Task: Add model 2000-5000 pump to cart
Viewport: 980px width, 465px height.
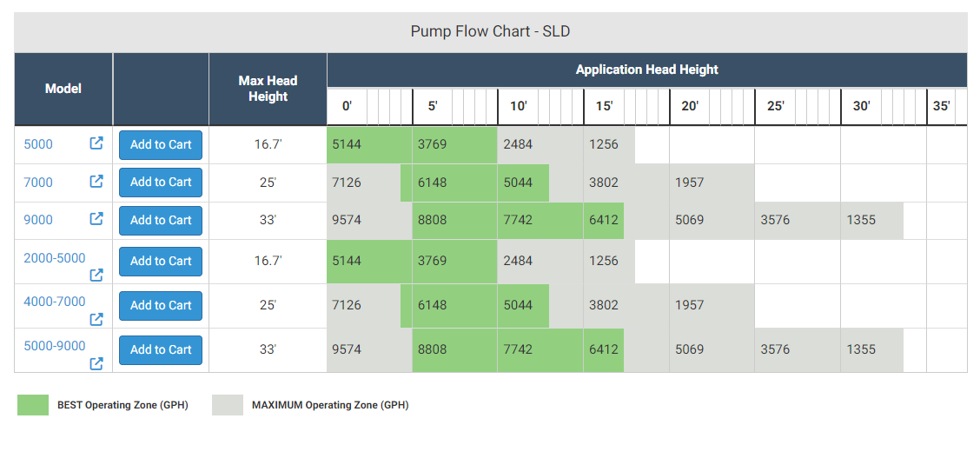Action: pos(161,262)
